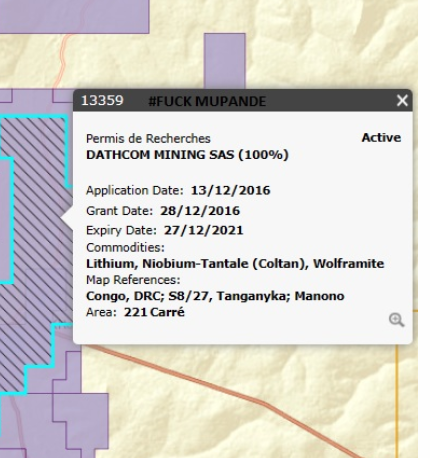Select the permit number 13359 in header
430x458 pixels.
(102, 100)
